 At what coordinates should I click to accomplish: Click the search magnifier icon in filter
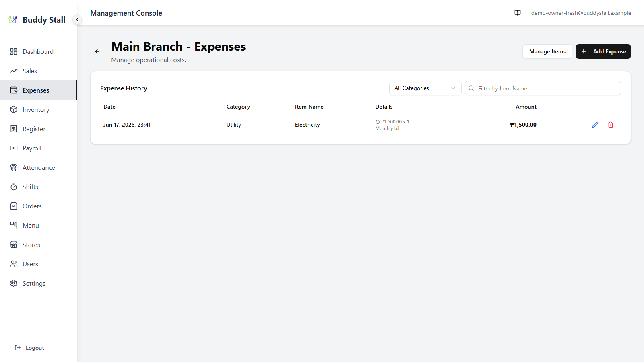(x=471, y=88)
